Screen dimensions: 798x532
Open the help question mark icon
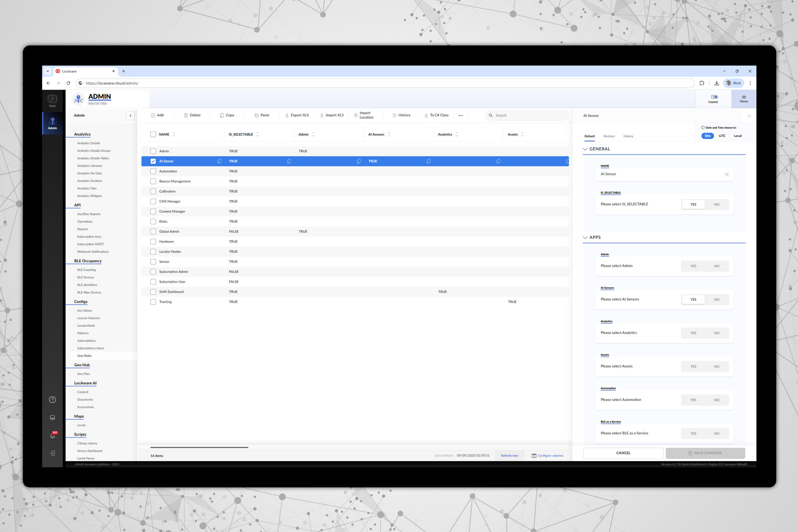coord(52,400)
